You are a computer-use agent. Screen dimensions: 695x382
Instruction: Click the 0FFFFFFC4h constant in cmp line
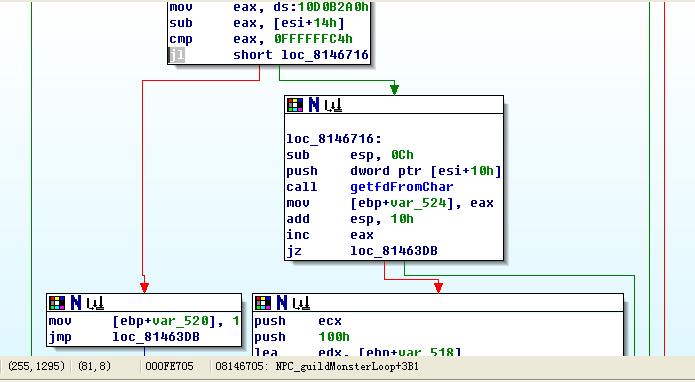(313, 39)
